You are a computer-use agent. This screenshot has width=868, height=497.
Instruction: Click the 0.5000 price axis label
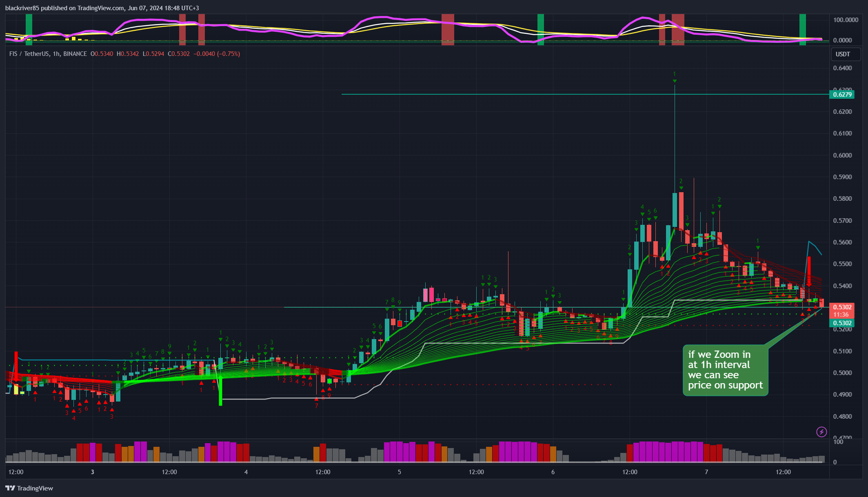point(842,373)
